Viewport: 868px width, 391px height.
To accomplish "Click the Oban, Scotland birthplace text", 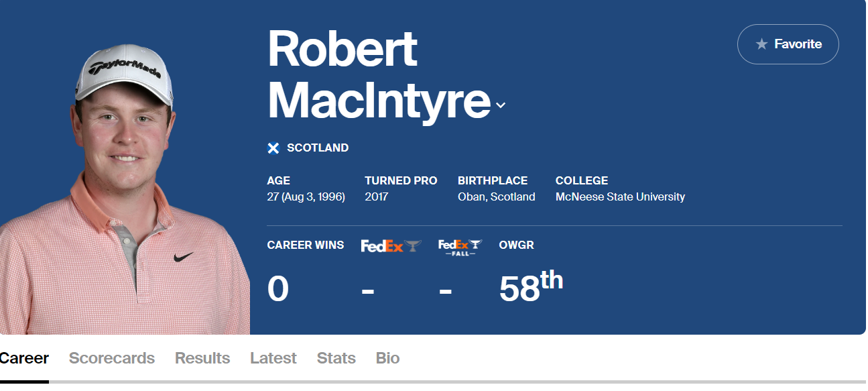I will coord(497,197).
